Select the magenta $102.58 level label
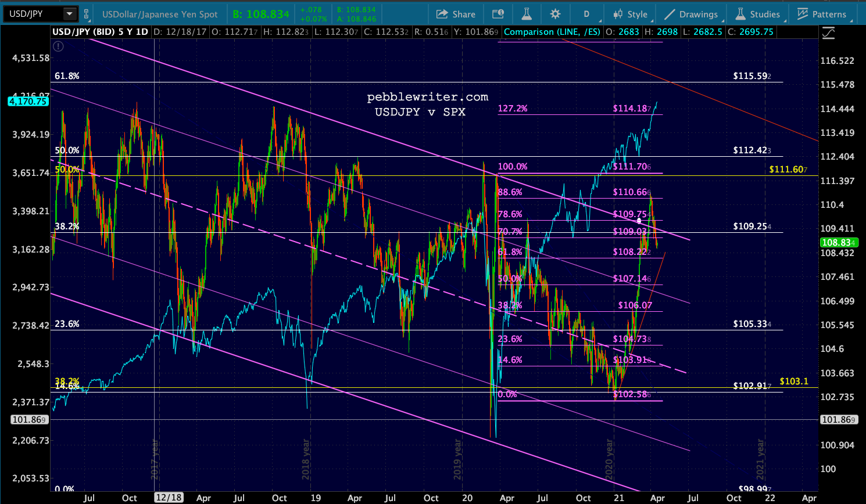This screenshot has width=866, height=504. [632, 394]
